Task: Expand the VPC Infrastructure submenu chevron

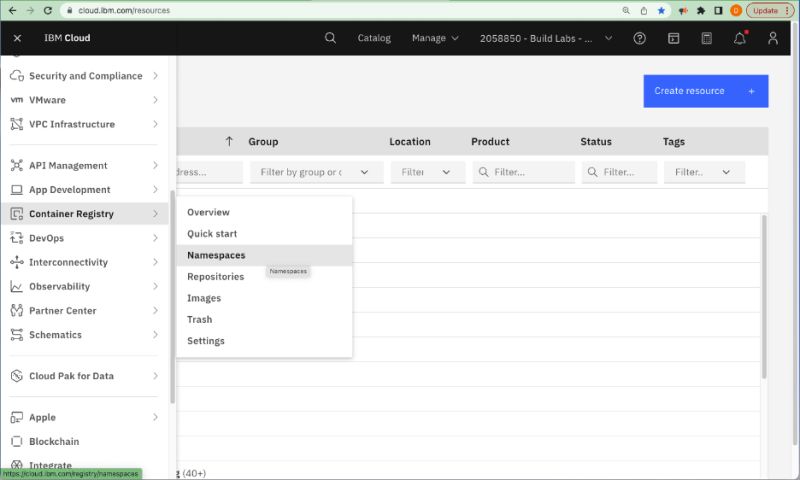Action: [156, 124]
